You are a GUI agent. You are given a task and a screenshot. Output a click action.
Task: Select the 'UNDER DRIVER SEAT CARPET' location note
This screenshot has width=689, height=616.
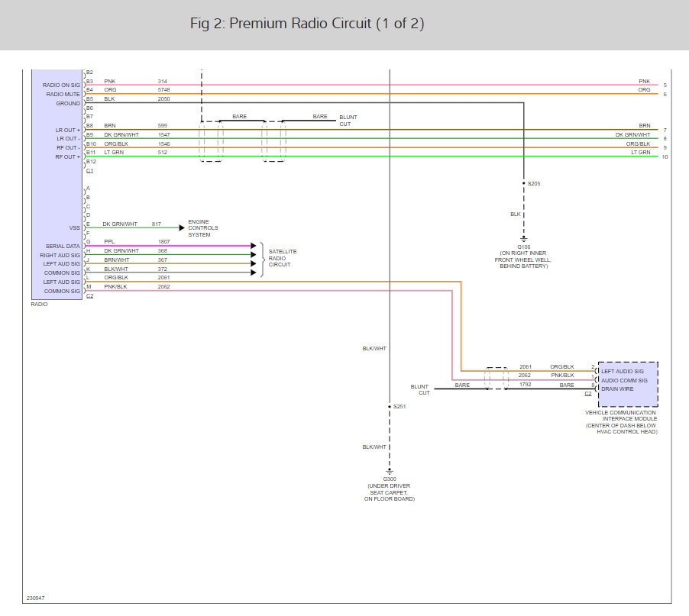389,489
